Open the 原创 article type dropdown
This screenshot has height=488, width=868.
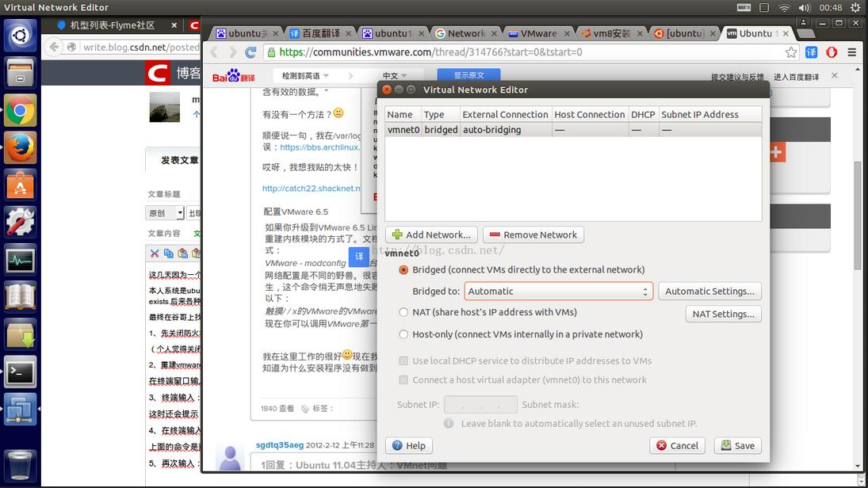click(x=164, y=213)
